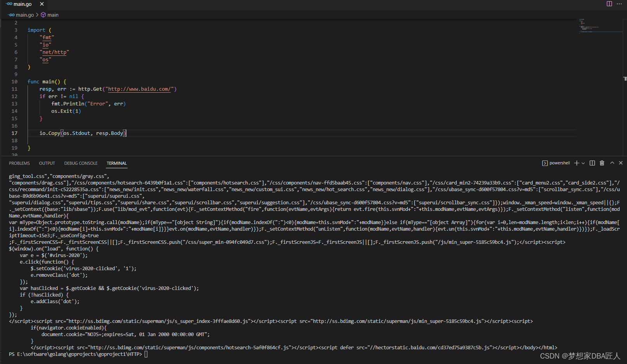Split the terminal panel
Image resolution: width=627 pixels, height=364 pixels.
592,163
